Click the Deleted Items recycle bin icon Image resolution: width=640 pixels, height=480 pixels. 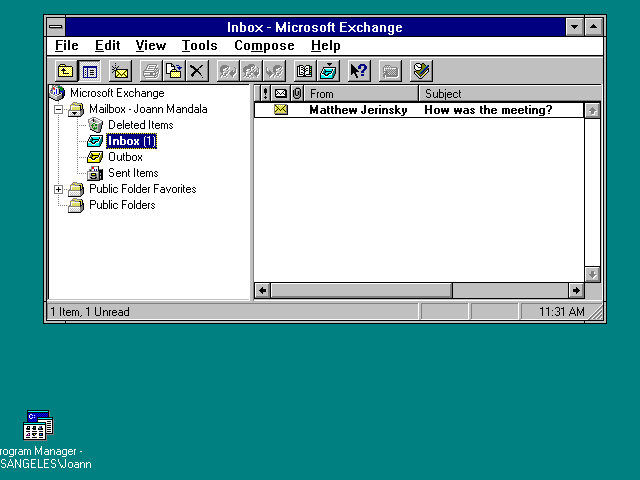95,125
